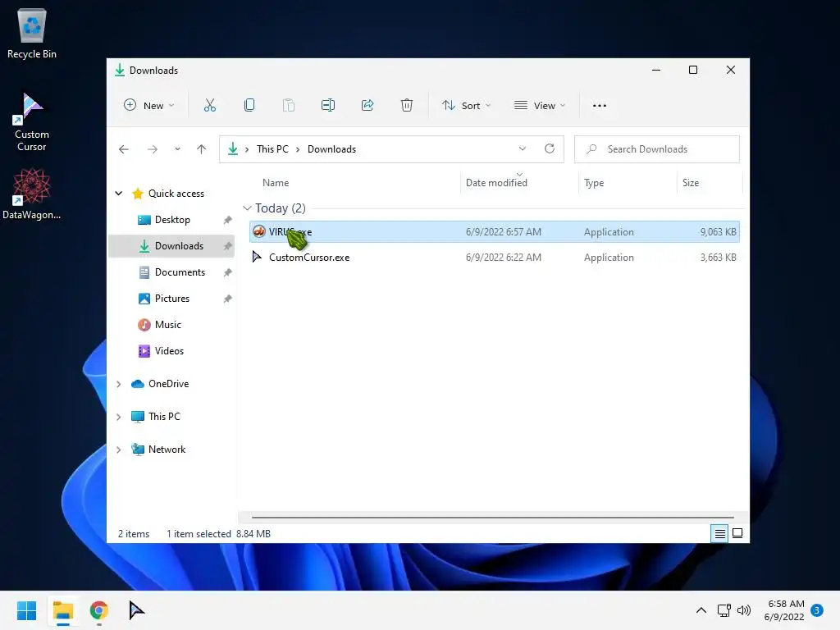Unpin Desktop from Quick access

(228, 220)
